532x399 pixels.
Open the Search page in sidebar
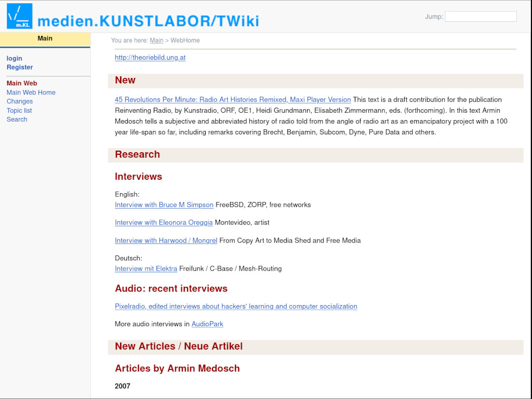[17, 119]
